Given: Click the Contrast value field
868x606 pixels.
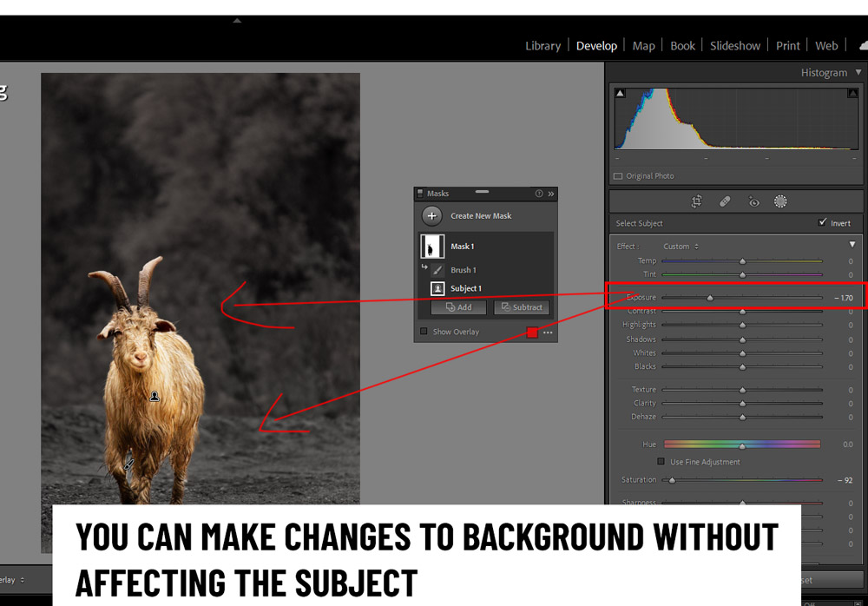Looking at the screenshot, I should (x=851, y=312).
